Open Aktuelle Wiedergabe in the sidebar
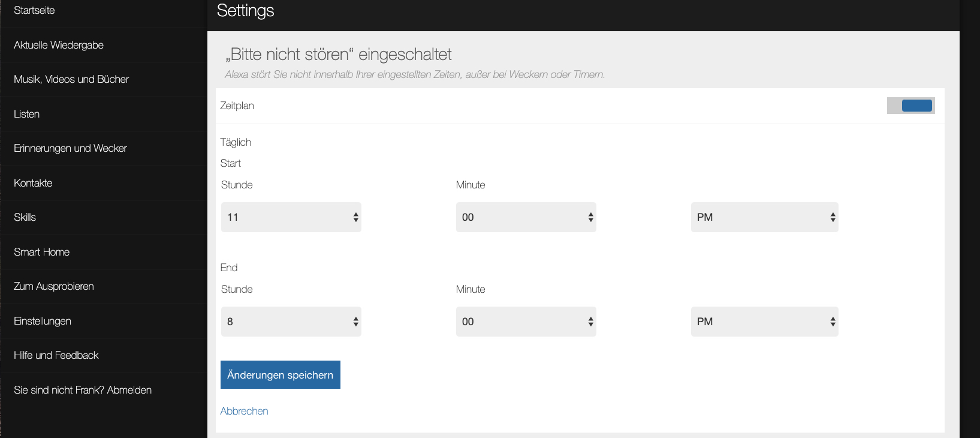The image size is (980, 438). click(x=59, y=45)
